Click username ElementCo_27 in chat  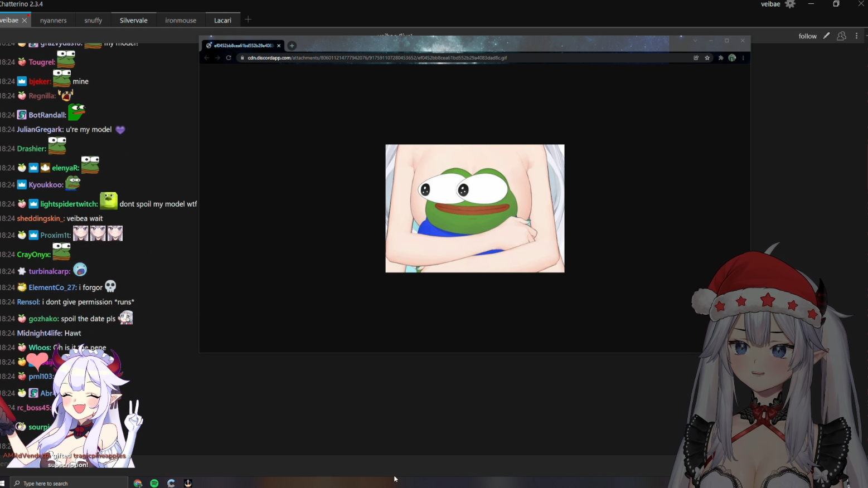tap(53, 287)
